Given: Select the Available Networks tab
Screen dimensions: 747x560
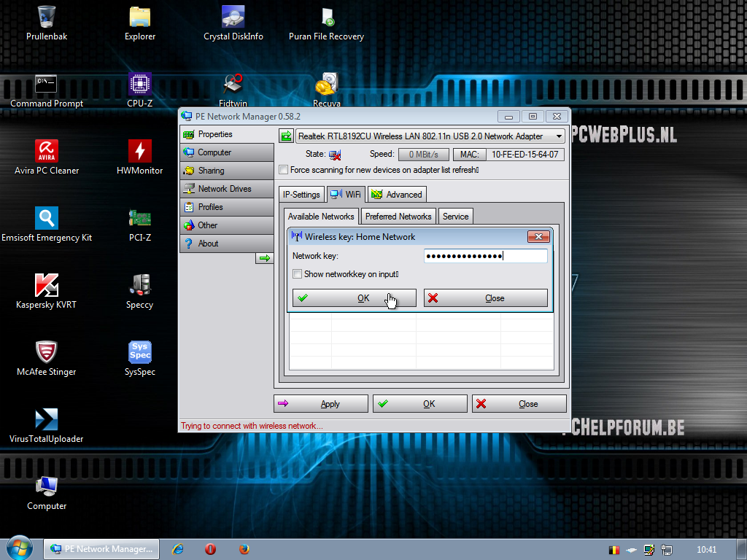Looking at the screenshot, I should [x=321, y=216].
